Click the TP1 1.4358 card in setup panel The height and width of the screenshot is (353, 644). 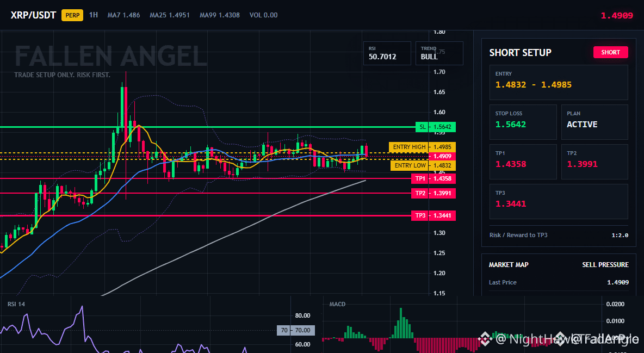[523, 162]
